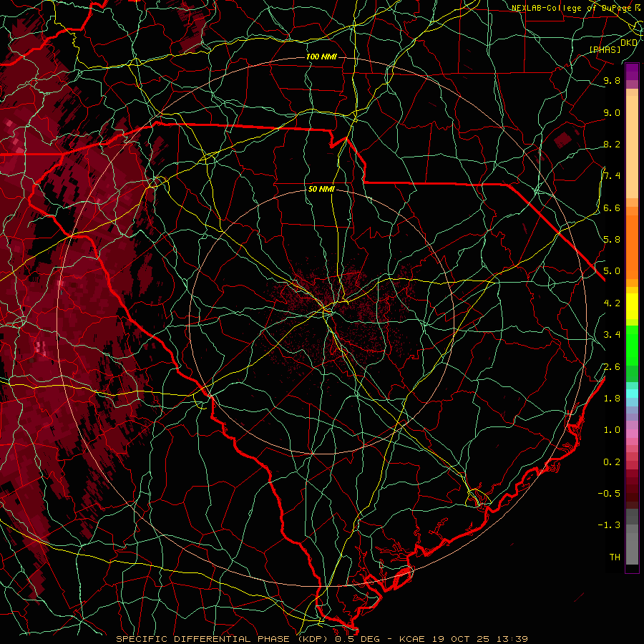Click the 19 OCT 25 13:39 timestamp

point(480,639)
